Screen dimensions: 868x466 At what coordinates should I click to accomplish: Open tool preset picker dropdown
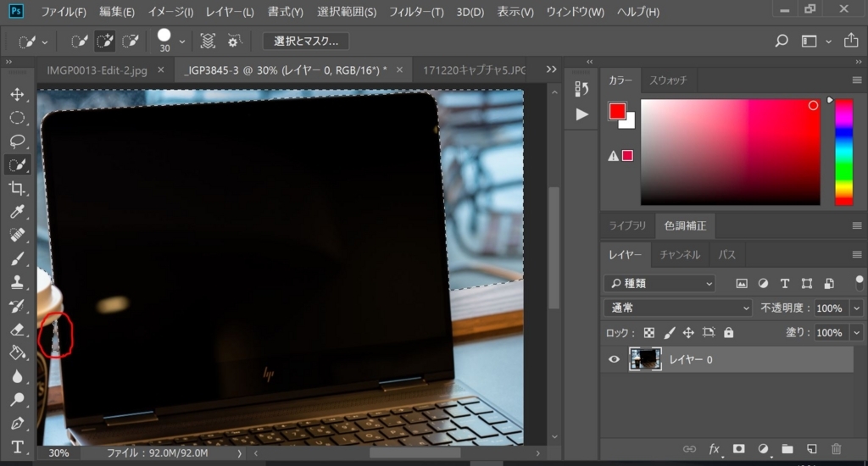tap(45, 42)
